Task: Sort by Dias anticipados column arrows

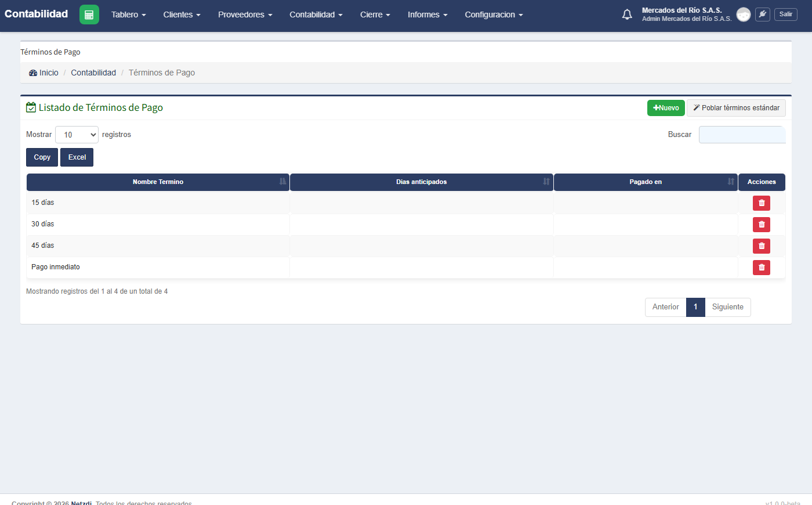Action: 546,182
